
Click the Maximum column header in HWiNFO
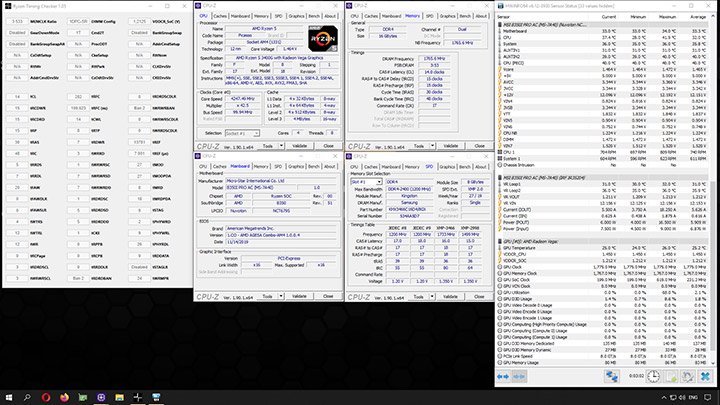click(x=667, y=17)
